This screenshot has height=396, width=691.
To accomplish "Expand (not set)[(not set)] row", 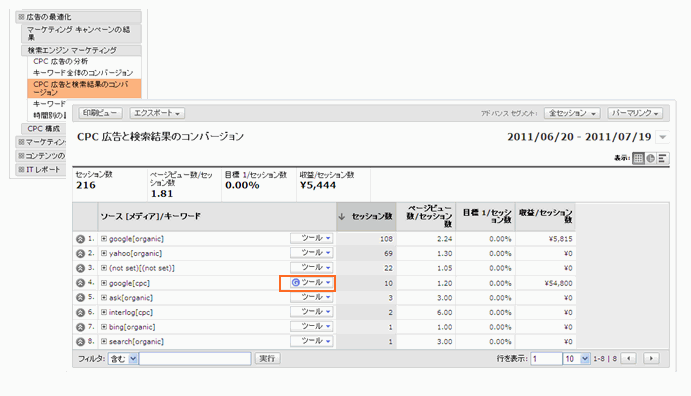I will [x=104, y=268].
